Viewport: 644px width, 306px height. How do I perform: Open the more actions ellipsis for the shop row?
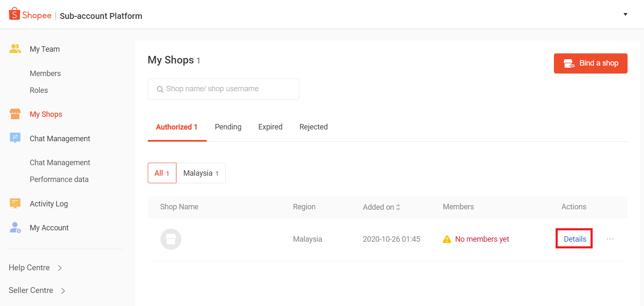coord(610,239)
